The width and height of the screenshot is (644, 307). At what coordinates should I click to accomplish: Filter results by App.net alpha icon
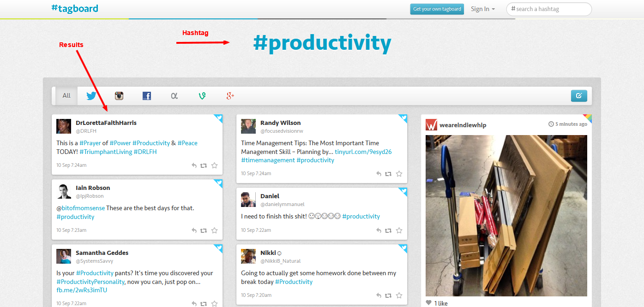174,96
